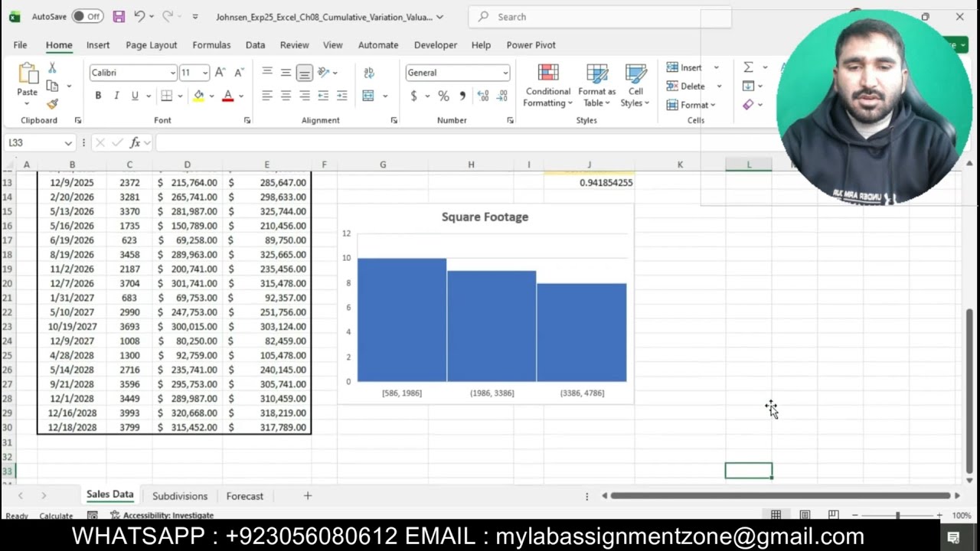
Task: Click the AutoSum sigma icon
Action: click(x=748, y=67)
